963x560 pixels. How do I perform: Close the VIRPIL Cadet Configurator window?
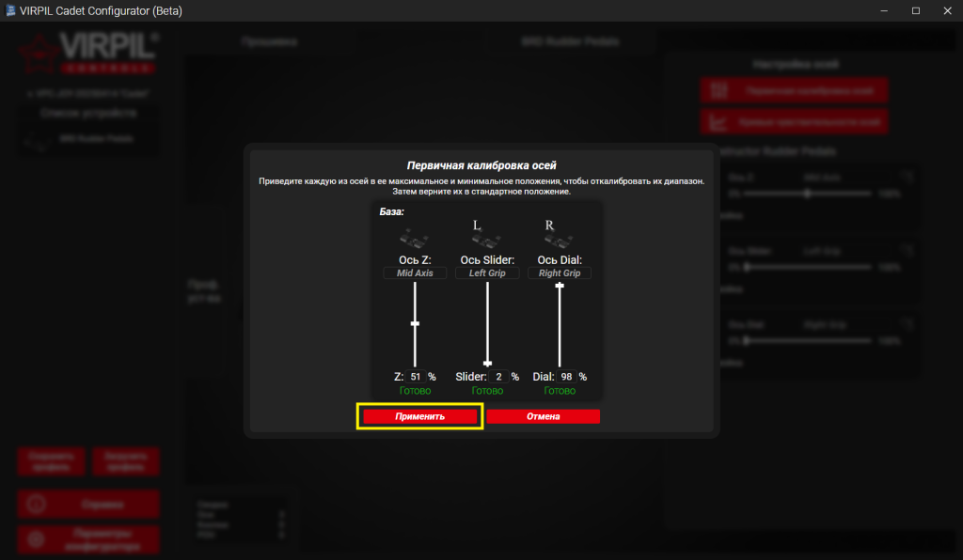pyautogui.click(x=947, y=10)
